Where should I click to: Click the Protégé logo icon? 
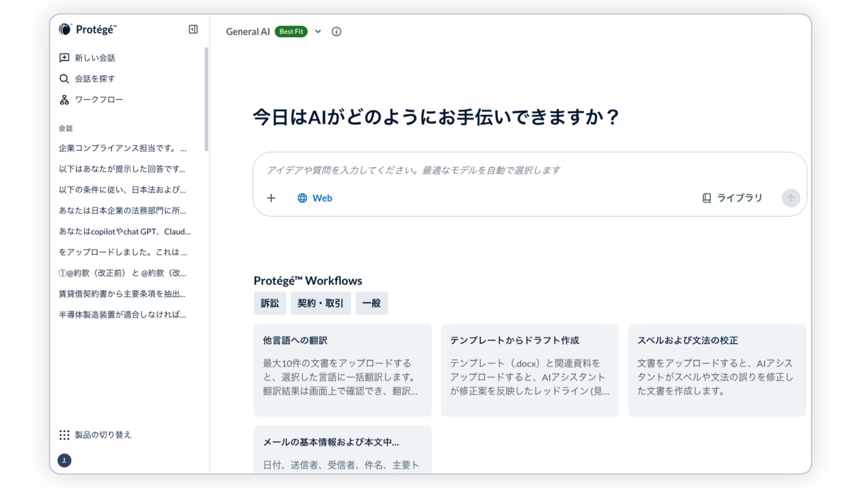tap(65, 29)
